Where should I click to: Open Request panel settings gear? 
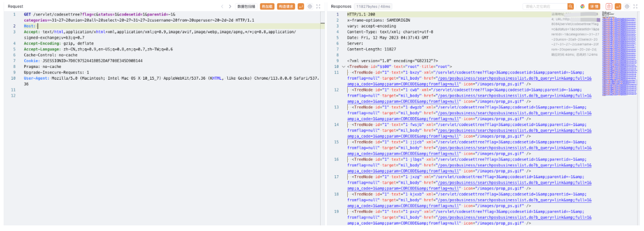pos(310,7)
